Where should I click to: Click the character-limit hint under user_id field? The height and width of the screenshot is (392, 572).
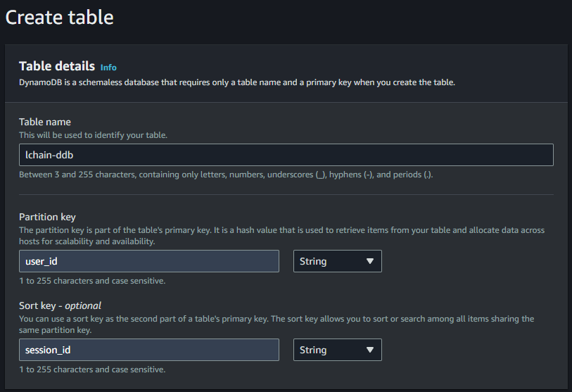coord(92,281)
